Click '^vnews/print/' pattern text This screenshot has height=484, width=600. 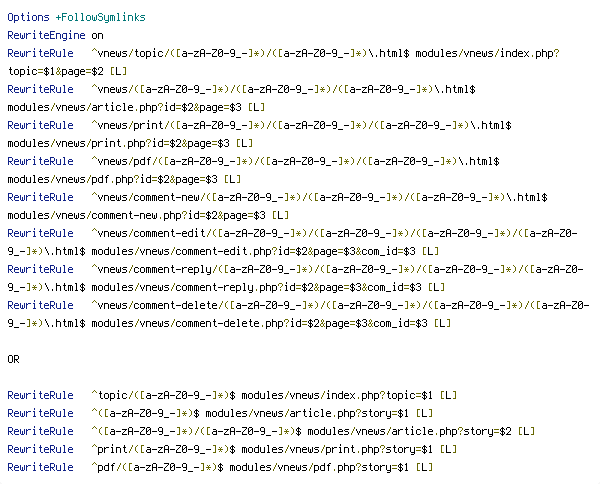click(130, 125)
